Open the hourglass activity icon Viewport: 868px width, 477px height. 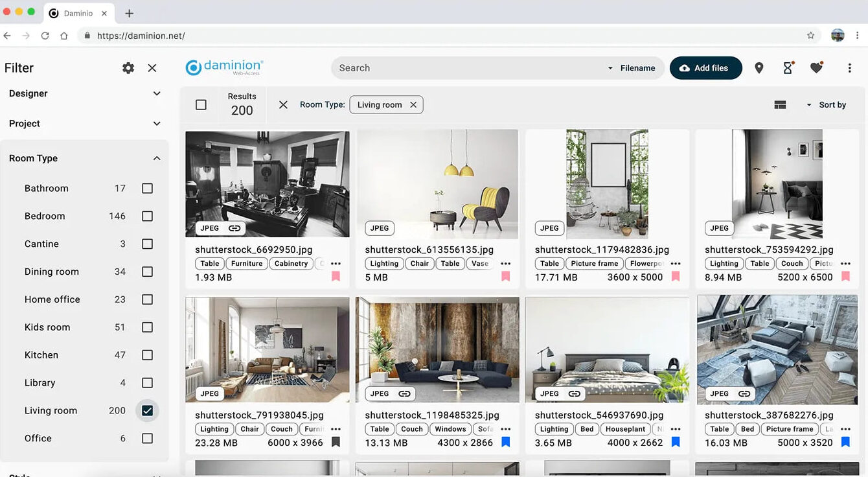[788, 68]
